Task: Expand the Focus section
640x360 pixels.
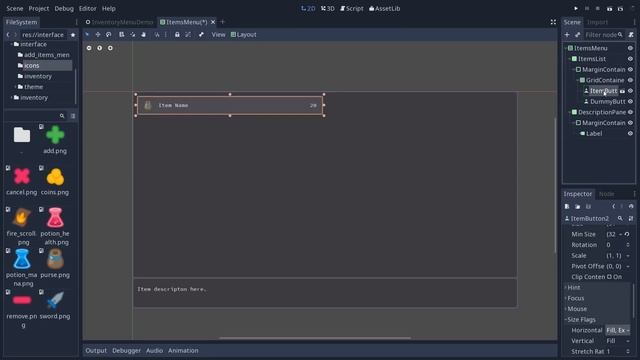Action: pyautogui.click(x=598, y=298)
